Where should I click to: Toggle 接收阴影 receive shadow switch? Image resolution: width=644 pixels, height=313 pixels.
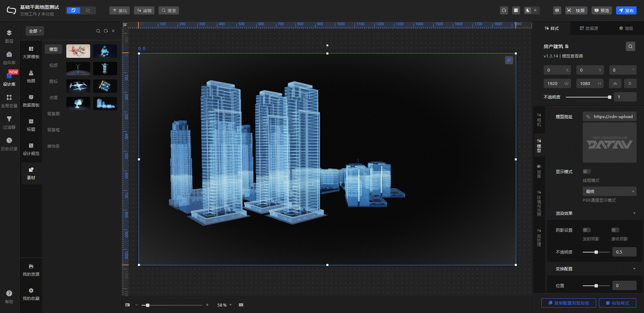pyautogui.click(x=615, y=230)
